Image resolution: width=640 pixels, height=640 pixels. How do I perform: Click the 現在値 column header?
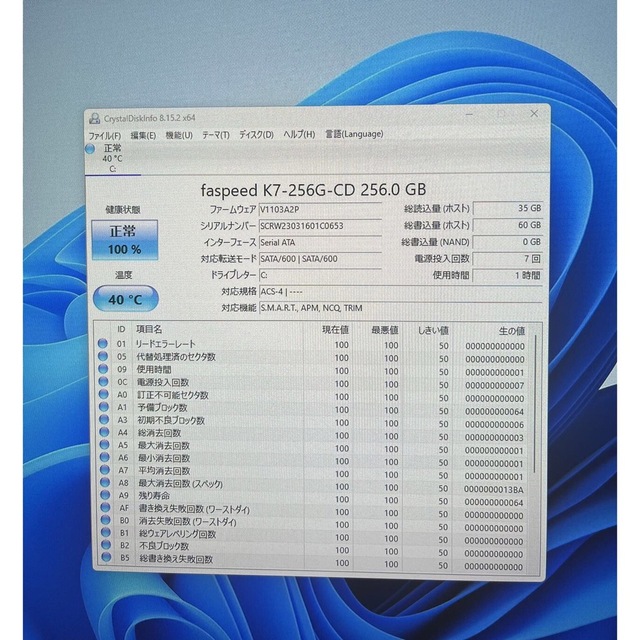tap(335, 330)
